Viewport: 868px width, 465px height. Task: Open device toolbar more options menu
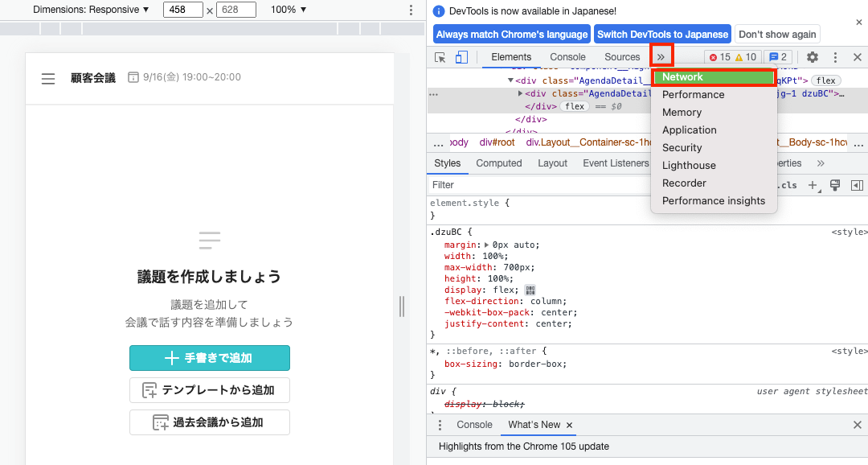pyautogui.click(x=411, y=10)
